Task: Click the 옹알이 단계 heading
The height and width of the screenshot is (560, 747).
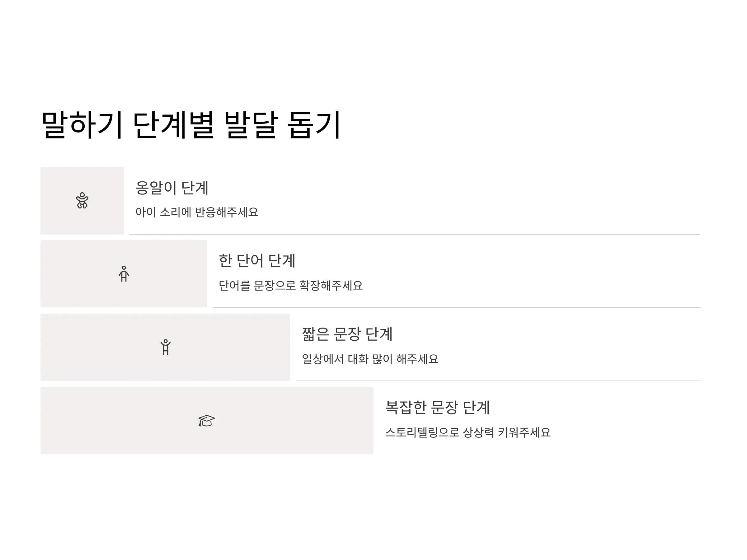Action: 172,188
